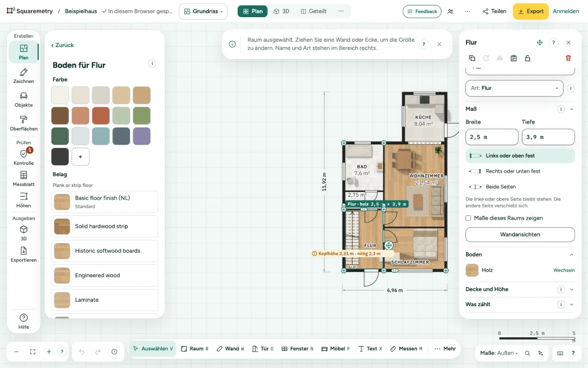The image size is (588, 368).
Task: Expand the 'Was zählt' section
Action: tap(519, 305)
